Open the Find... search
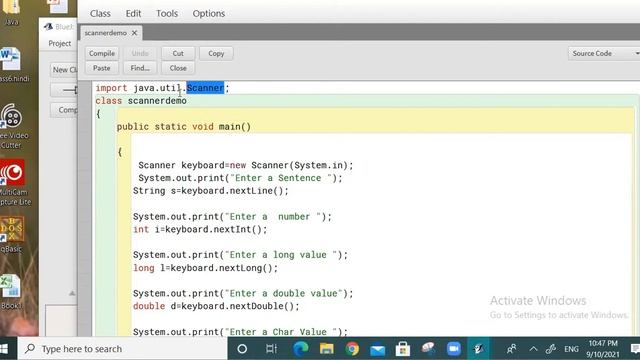 [140, 68]
